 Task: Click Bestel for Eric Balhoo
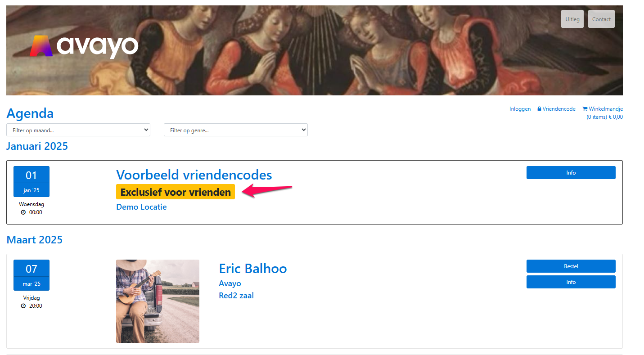pyautogui.click(x=571, y=266)
